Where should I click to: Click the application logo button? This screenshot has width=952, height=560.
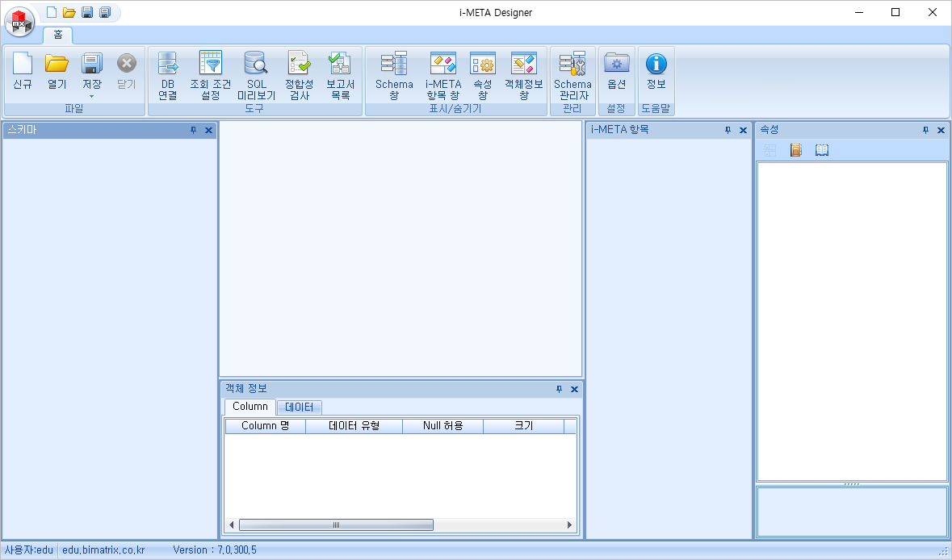tap(19, 23)
